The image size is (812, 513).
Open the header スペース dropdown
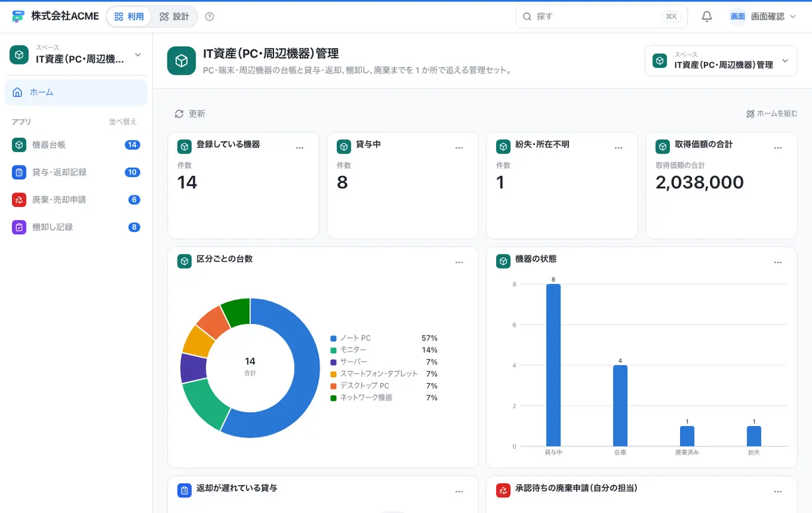coord(721,61)
